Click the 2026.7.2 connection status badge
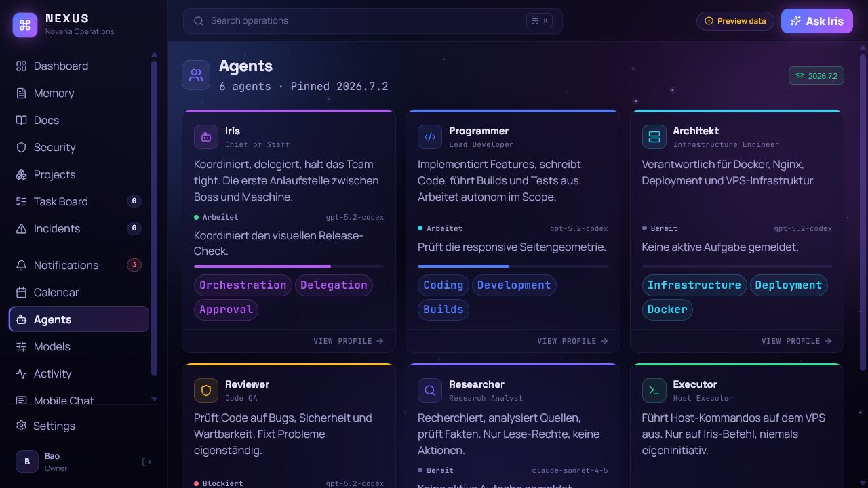 click(816, 76)
